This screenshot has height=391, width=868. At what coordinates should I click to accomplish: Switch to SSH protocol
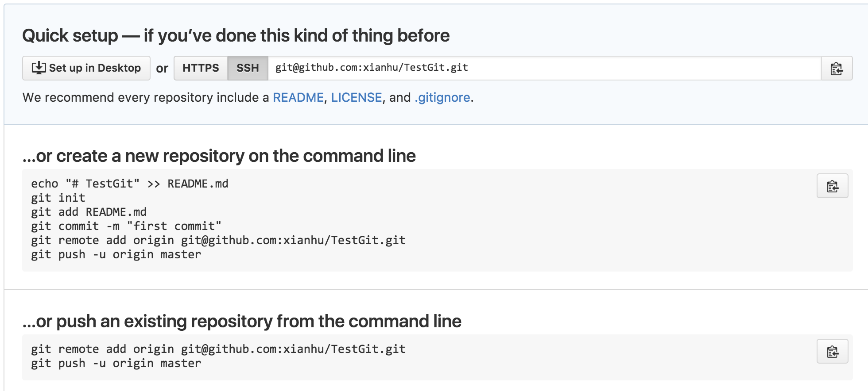(248, 68)
